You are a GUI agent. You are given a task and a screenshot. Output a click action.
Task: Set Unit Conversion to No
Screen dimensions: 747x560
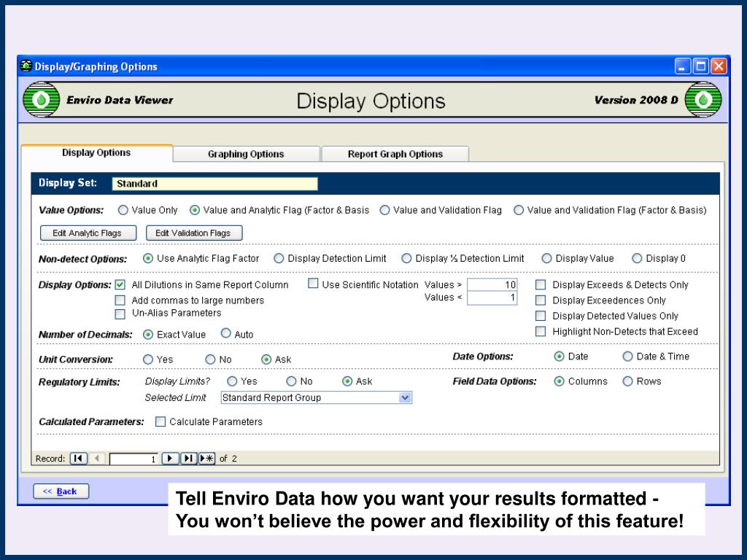(x=210, y=359)
